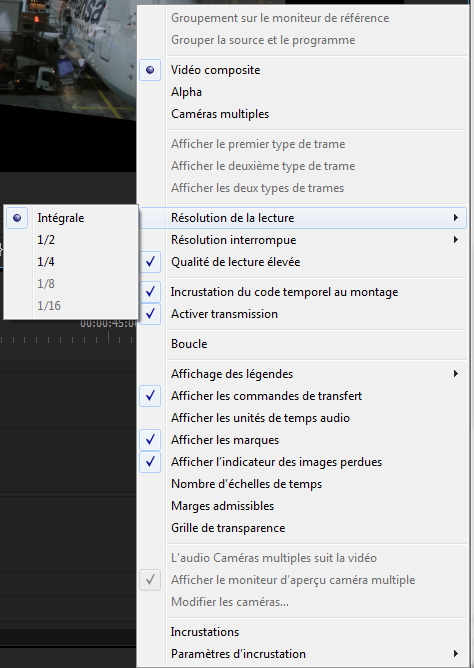Viewport: 474px width, 668px height.
Task: Switch display mode to Alpha
Action: [303, 92]
